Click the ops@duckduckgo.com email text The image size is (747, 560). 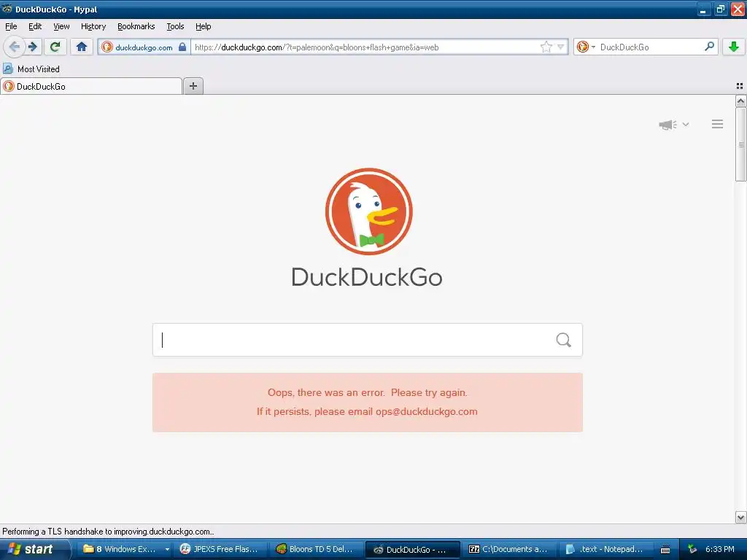[426, 411]
